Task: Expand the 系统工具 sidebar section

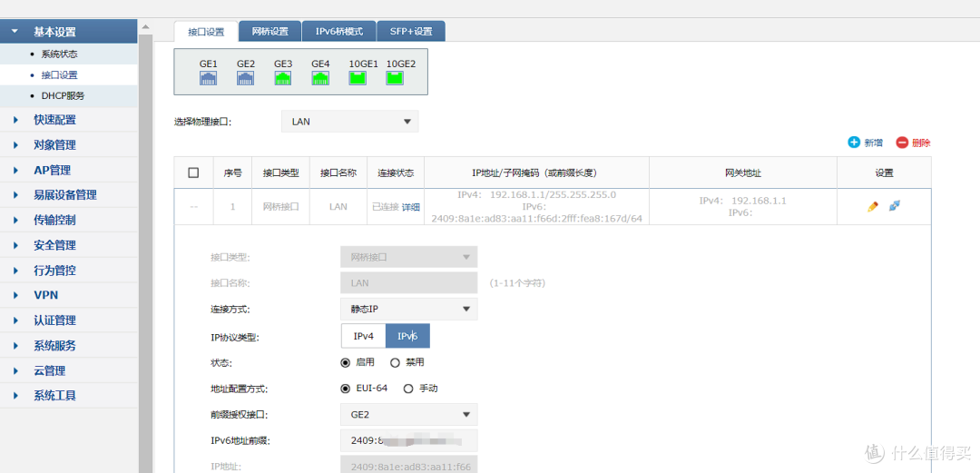Action: tap(69, 396)
